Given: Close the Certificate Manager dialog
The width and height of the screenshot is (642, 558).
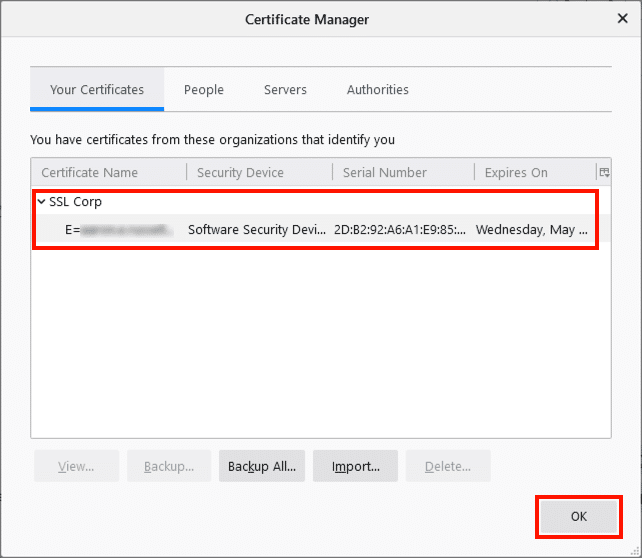Looking at the screenshot, I should (x=622, y=18).
